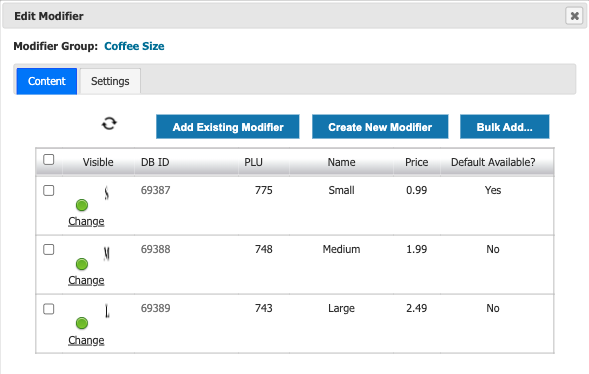Click the Small modifier image thumbnail
The width and height of the screenshot is (589, 374).
coord(107,193)
